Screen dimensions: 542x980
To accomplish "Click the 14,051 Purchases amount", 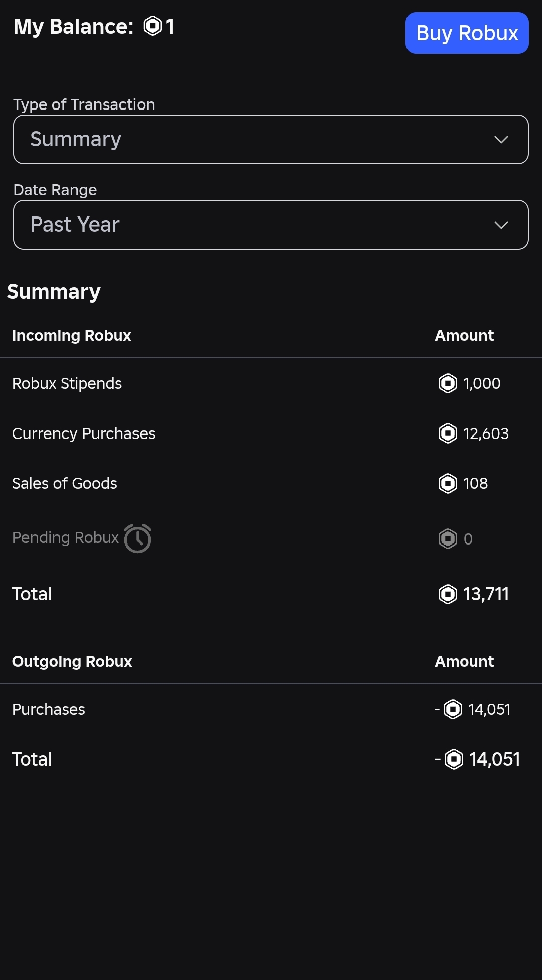I will tap(489, 709).
